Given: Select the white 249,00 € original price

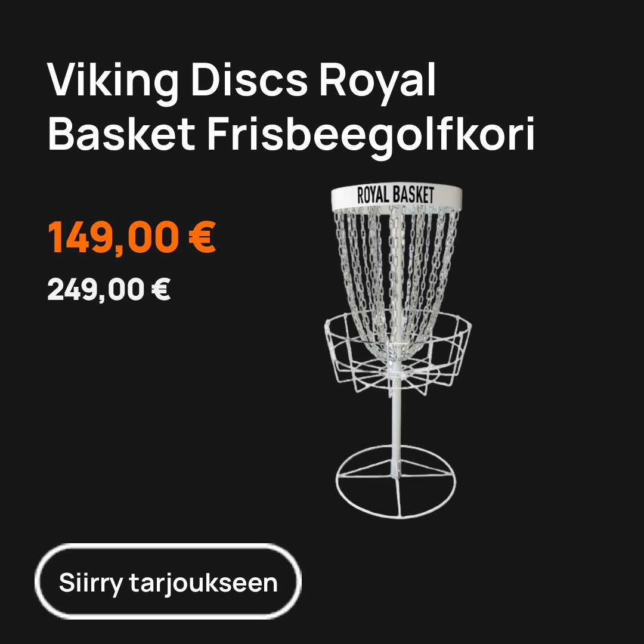Looking at the screenshot, I should [x=109, y=290].
